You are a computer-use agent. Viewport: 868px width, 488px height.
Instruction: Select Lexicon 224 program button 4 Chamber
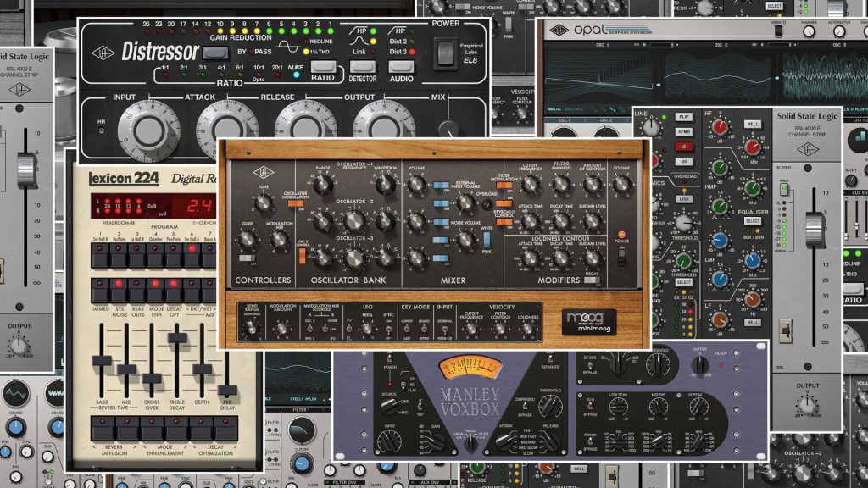pos(155,255)
